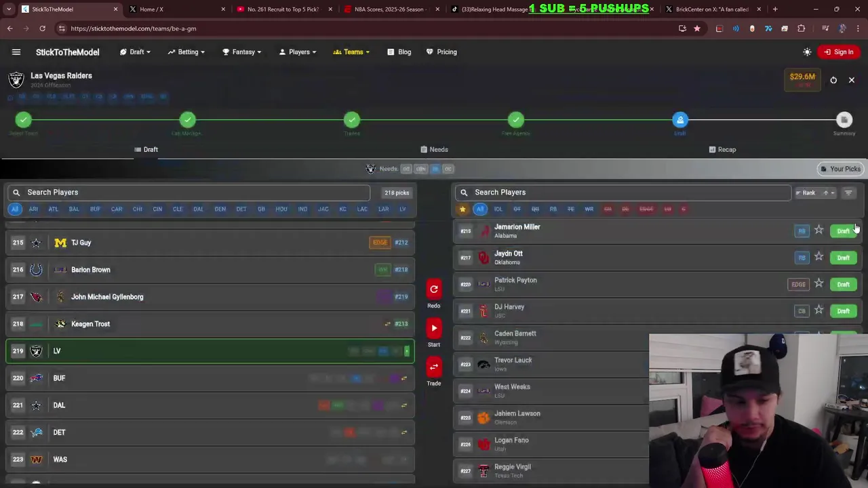Toggle the light/dark theme sun icon
This screenshot has width=868, height=488.
point(807,52)
